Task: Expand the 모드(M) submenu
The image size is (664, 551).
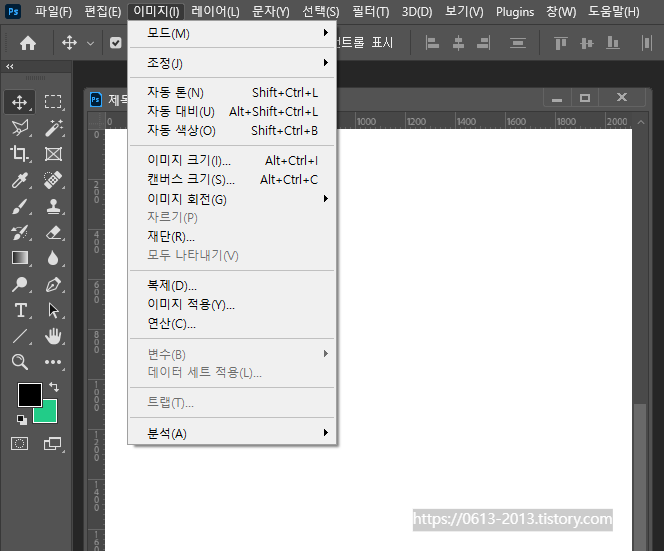Action: (x=232, y=33)
